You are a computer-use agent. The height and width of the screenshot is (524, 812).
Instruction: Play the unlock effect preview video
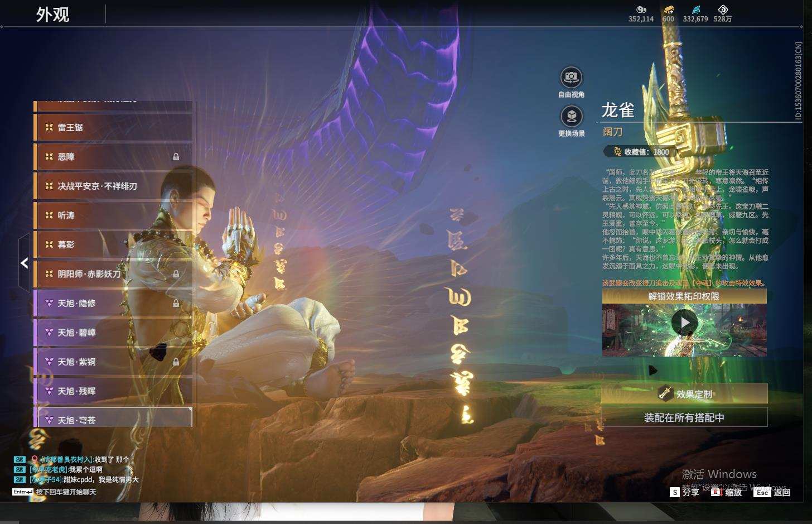[x=684, y=323]
